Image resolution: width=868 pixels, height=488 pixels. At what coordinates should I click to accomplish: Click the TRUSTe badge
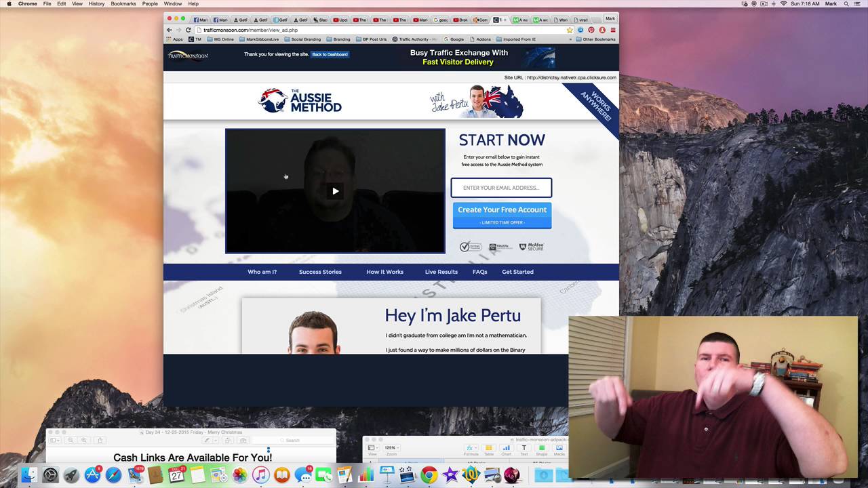500,247
